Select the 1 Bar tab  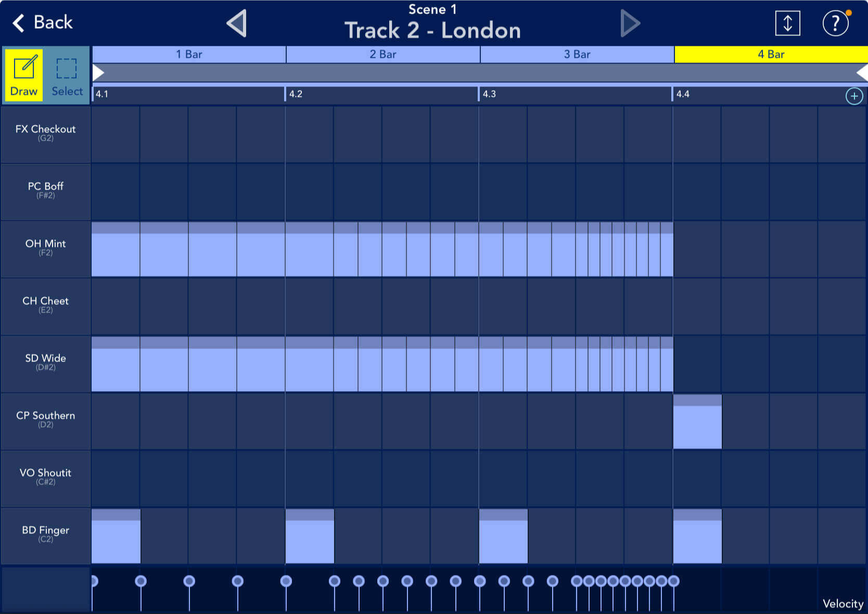coord(189,54)
